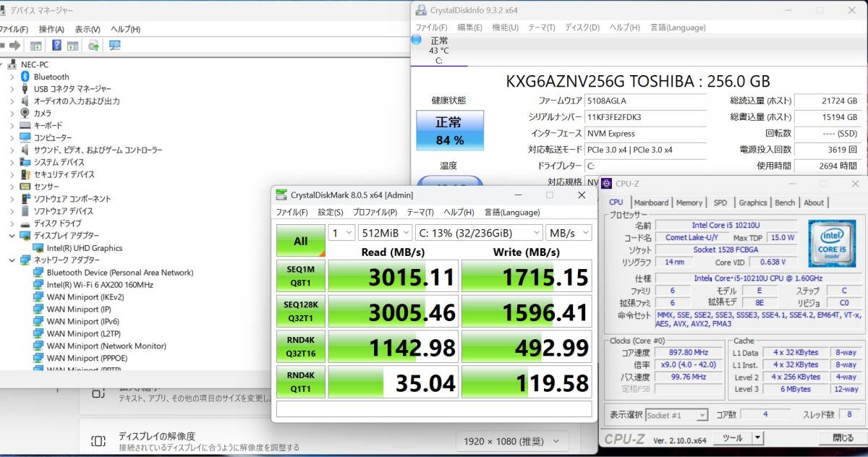
Task: Click the green All button in CrystalDiskMark
Action: 301,241
